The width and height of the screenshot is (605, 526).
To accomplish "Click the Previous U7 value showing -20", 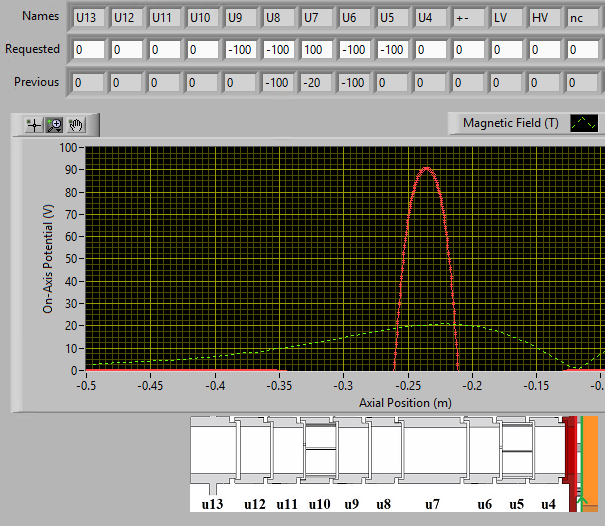I will coord(316,83).
